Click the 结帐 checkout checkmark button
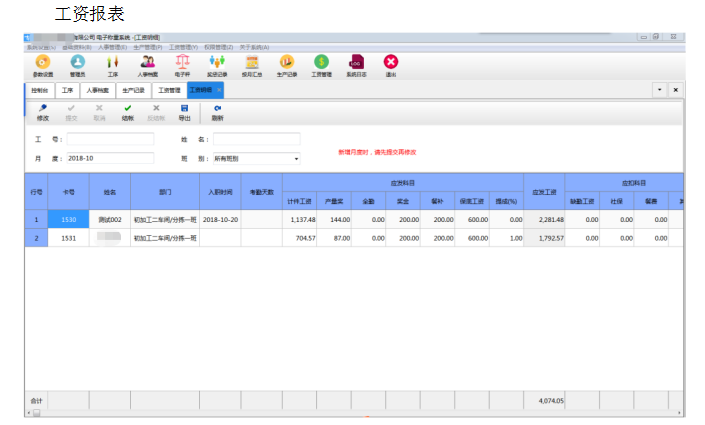705x425 pixels. click(127, 112)
